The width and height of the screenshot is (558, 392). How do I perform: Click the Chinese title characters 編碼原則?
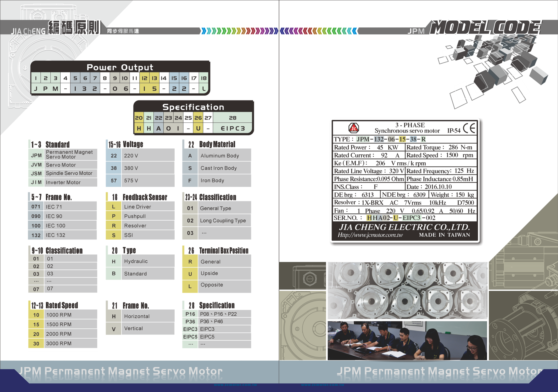point(74,27)
